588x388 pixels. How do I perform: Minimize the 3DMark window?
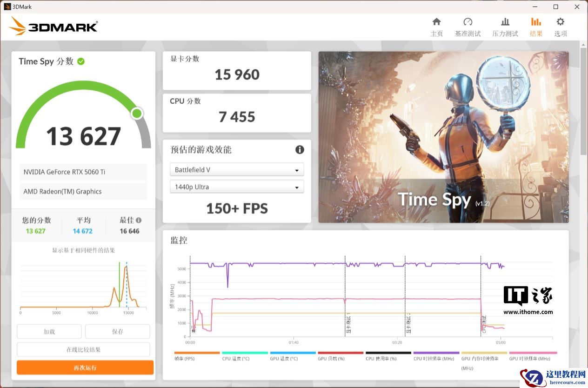(535, 7)
